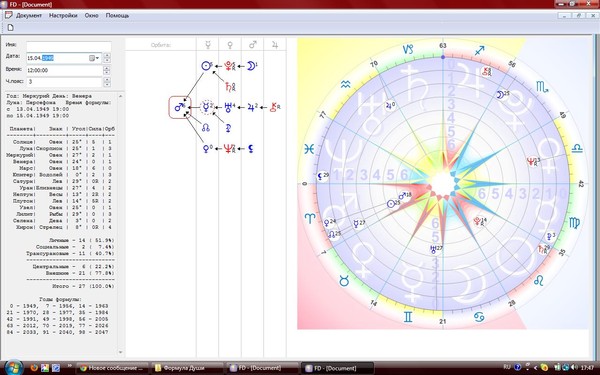Click the Taurus sign on the zodiac wheel

click(x=344, y=282)
